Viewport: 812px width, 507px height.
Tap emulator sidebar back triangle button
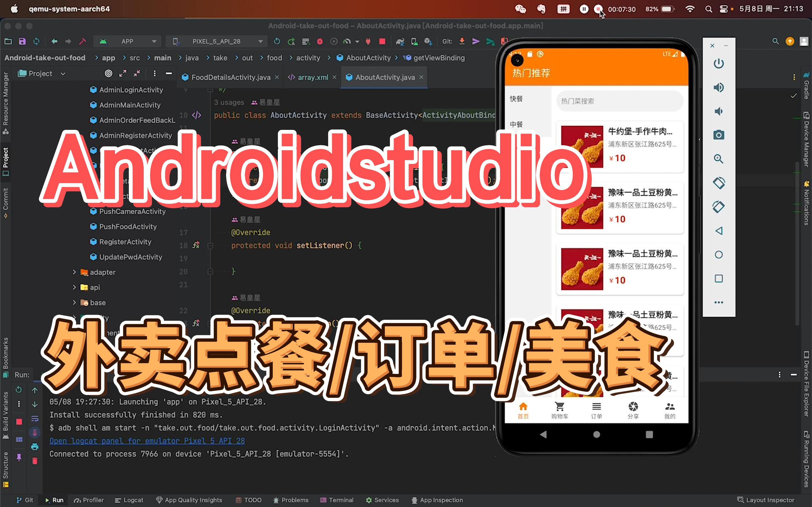718,231
